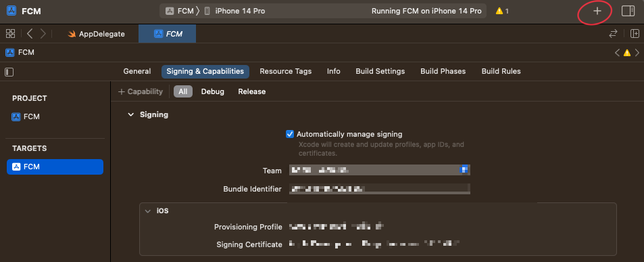Switch to the General tab
Image resolution: width=644 pixels, height=262 pixels.
137,71
